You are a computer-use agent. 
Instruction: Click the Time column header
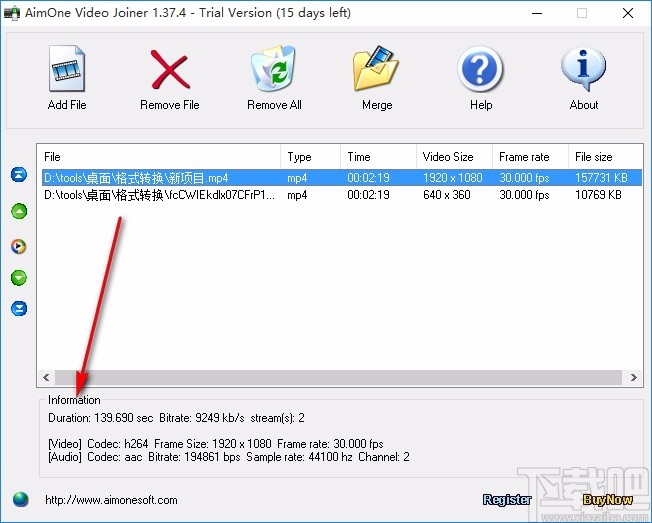(378, 157)
